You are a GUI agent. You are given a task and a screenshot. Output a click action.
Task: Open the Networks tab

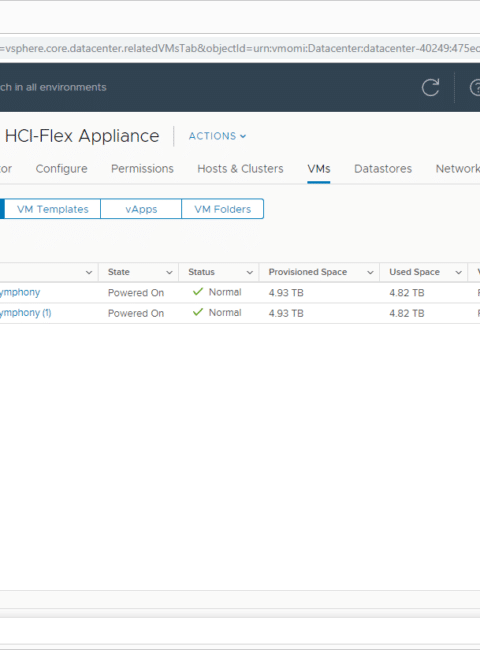tap(458, 169)
